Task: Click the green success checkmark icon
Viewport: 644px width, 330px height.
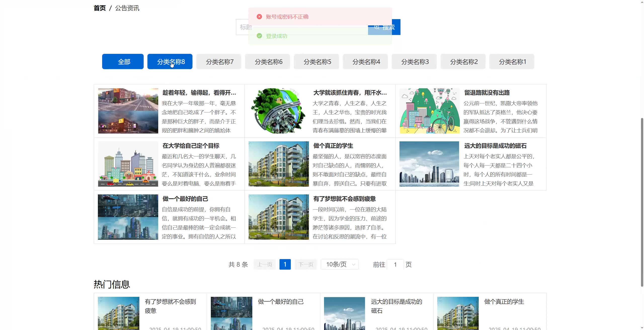Action: pos(259,36)
